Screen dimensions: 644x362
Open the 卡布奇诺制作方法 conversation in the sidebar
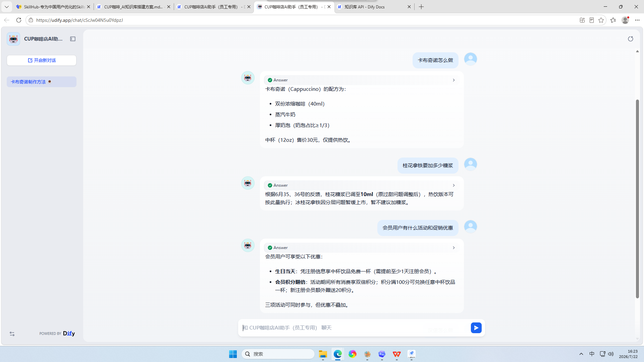[x=42, y=82]
